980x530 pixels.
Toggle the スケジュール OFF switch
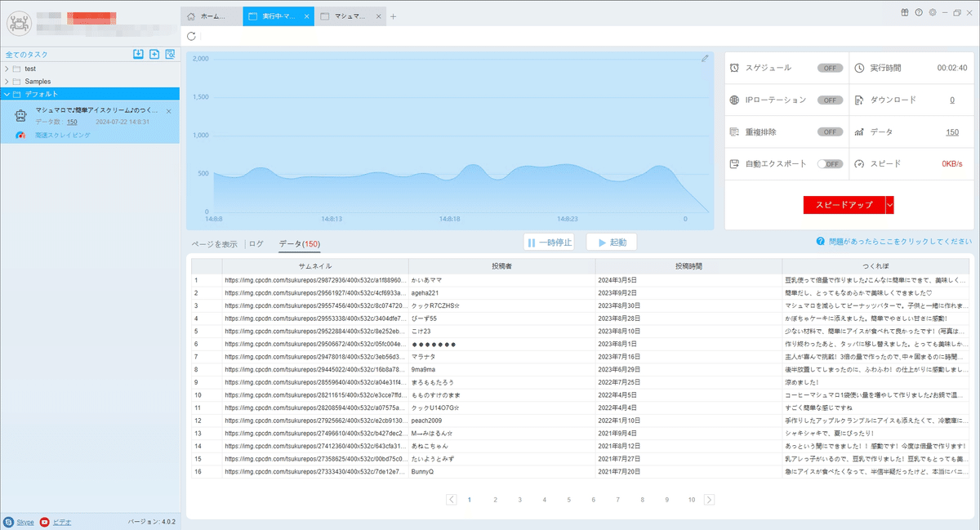point(830,68)
